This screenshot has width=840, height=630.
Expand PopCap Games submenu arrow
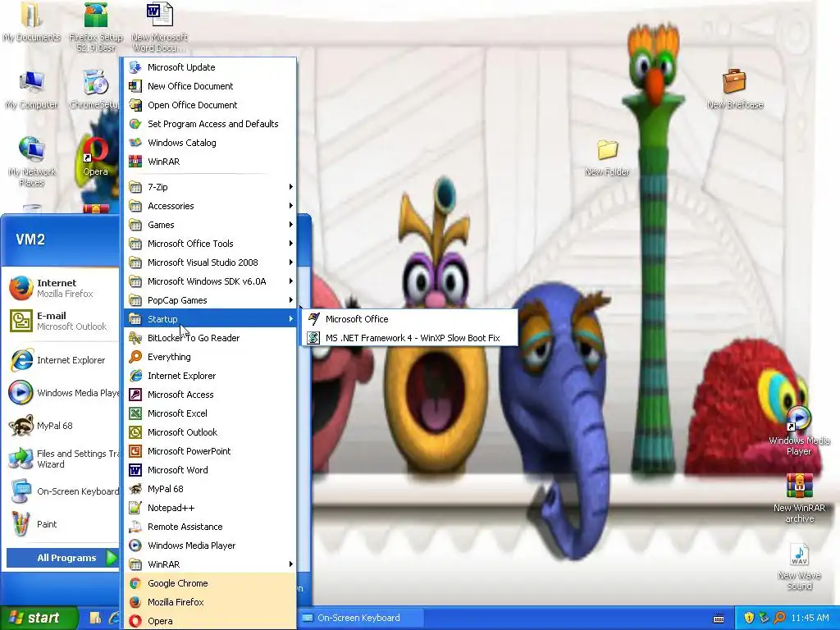(291, 300)
